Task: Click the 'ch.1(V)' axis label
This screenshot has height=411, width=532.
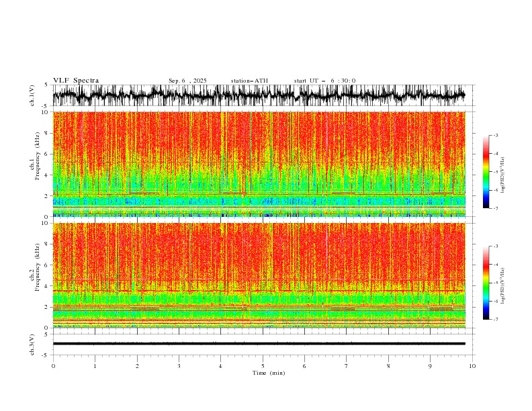Action: pos(32,95)
